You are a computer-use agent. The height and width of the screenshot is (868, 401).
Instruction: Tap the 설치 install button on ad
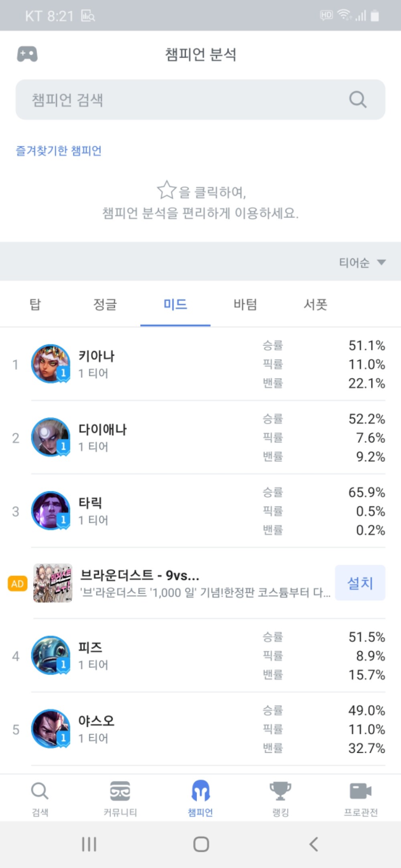point(360,583)
